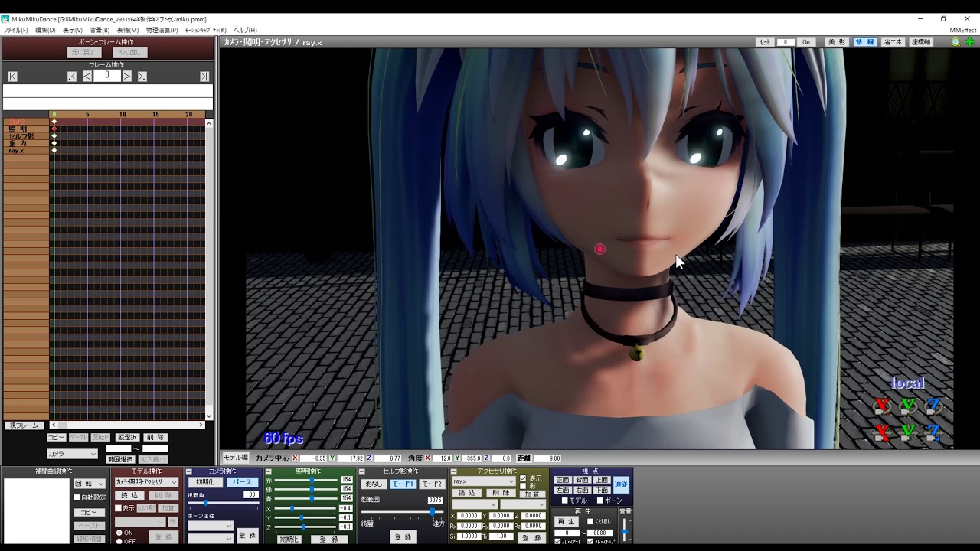Viewport: 980px width, 551px height.
Task: Click 正面 front view button
Action: [x=563, y=480]
